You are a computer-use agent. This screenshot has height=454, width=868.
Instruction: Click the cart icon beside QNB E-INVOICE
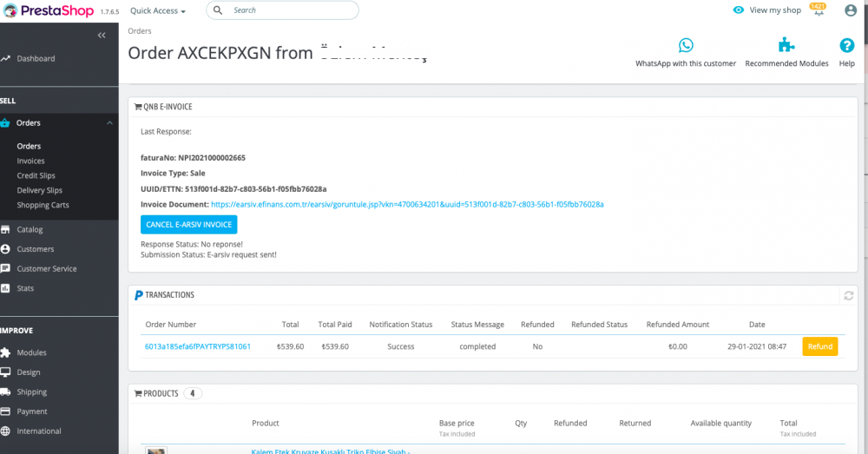point(138,107)
